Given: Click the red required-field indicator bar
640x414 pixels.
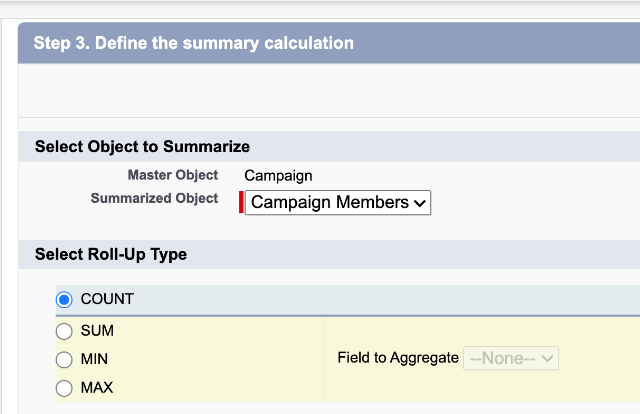Looking at the screenshot, I should coord(241,202).
